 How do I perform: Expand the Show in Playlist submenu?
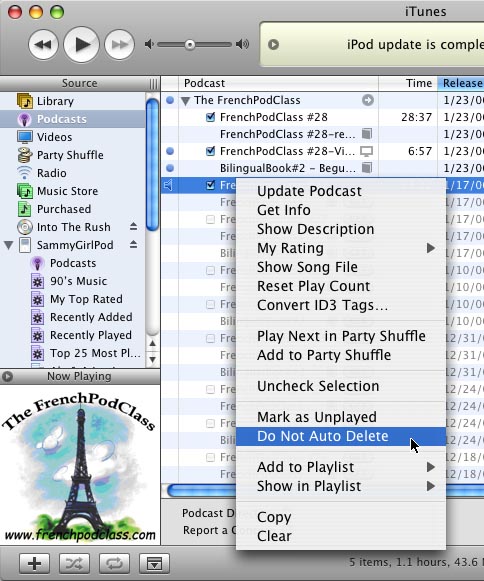(341, 486)
